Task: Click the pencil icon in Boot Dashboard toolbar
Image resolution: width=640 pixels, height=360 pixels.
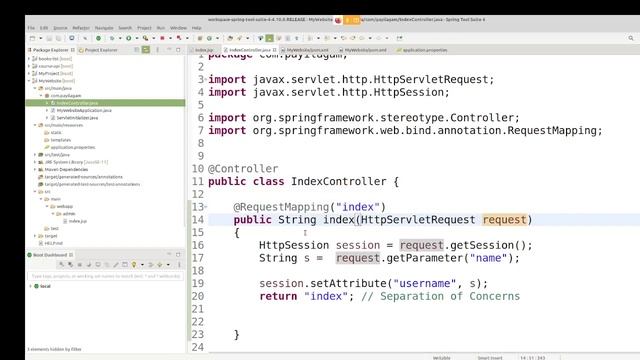Action: click(x=116, y=265)
